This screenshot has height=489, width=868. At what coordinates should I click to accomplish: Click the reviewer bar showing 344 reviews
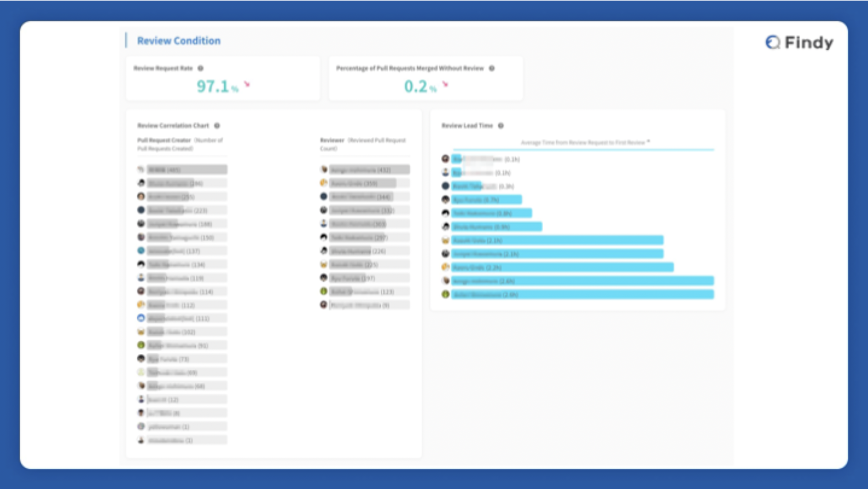(x=369, y=197)
